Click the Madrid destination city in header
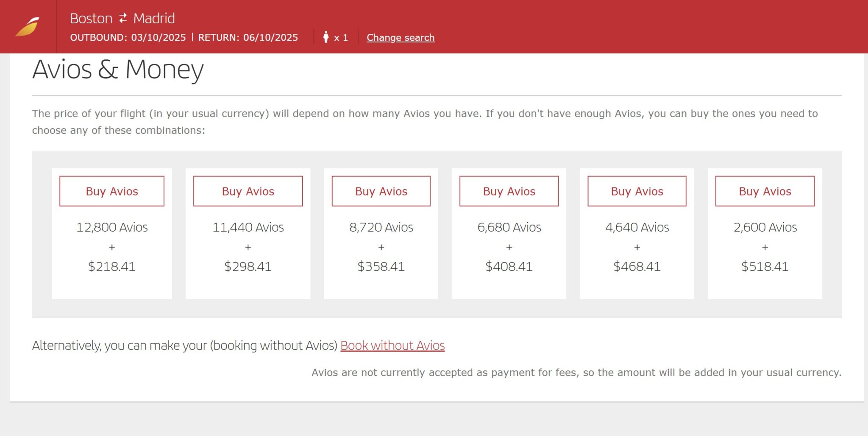868x436 pixels. pos(154,18)
